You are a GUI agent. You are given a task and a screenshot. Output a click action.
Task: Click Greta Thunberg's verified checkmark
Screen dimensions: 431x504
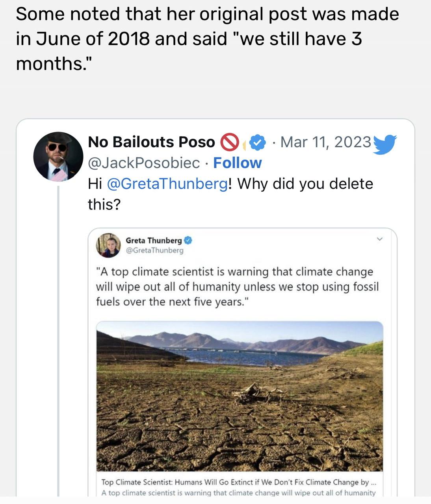click(188, 240)
